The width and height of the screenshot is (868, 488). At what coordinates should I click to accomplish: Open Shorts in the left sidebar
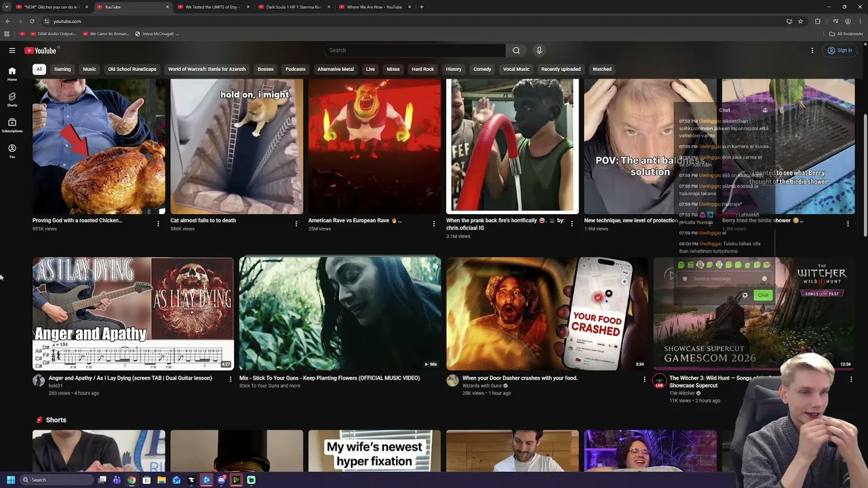[x=12, y=100]
